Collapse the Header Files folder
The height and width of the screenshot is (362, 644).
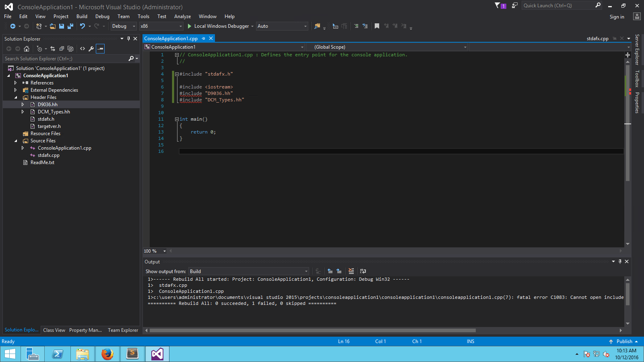tap(16, 97)
